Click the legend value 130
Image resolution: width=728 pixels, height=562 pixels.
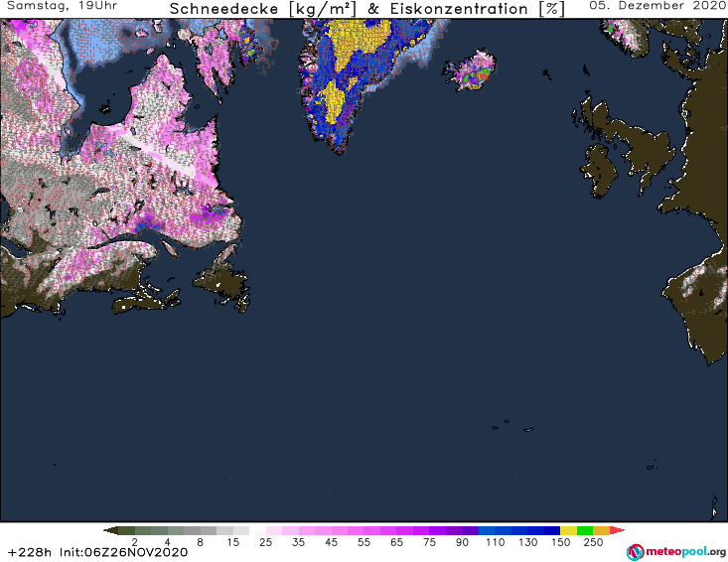click(528, 542)
